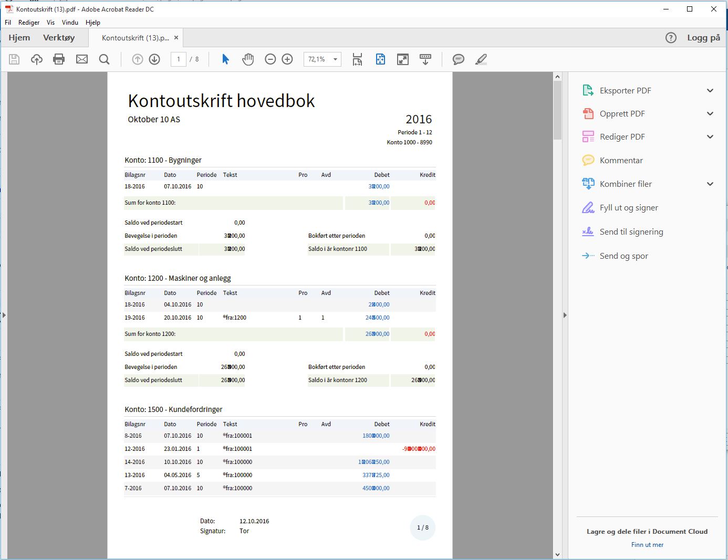Screen dimensions: 728x560
Task: Open the search (magnifier) tool
Action: point(105,59)
